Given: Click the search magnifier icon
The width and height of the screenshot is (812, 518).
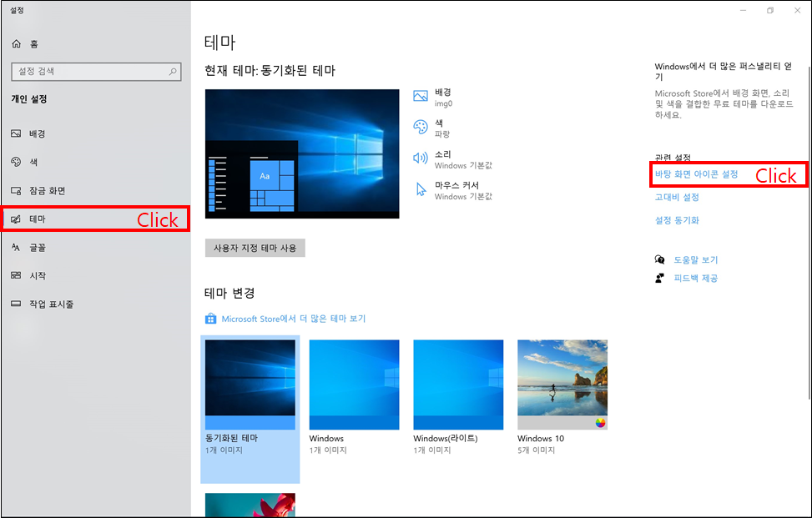Looking at the screenshot, I should pos(173,72).
